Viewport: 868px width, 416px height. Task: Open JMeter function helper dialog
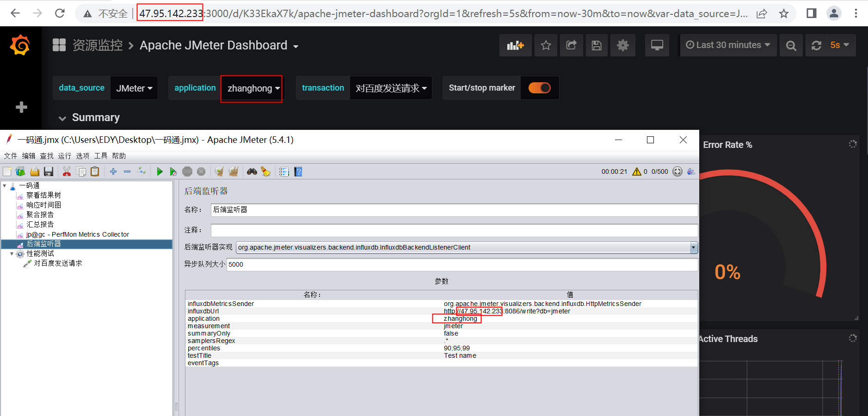pyautogui.click(x=284, y=172)
